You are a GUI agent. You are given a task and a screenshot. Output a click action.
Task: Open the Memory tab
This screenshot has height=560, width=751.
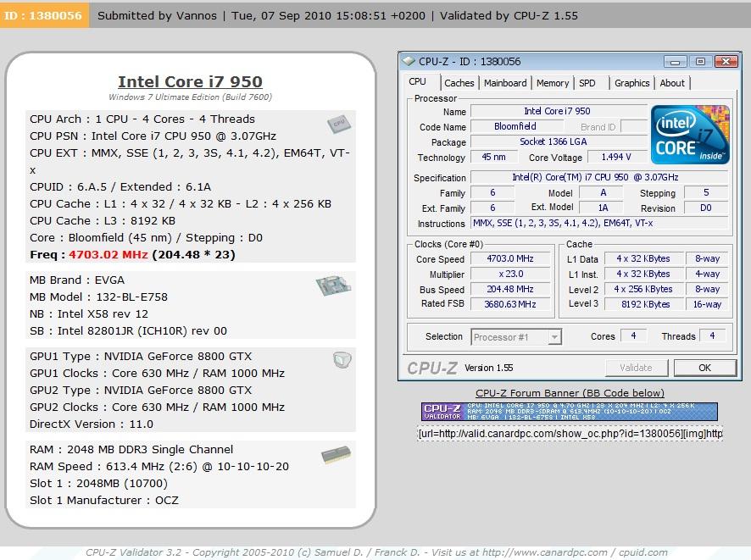coord(553,83)
